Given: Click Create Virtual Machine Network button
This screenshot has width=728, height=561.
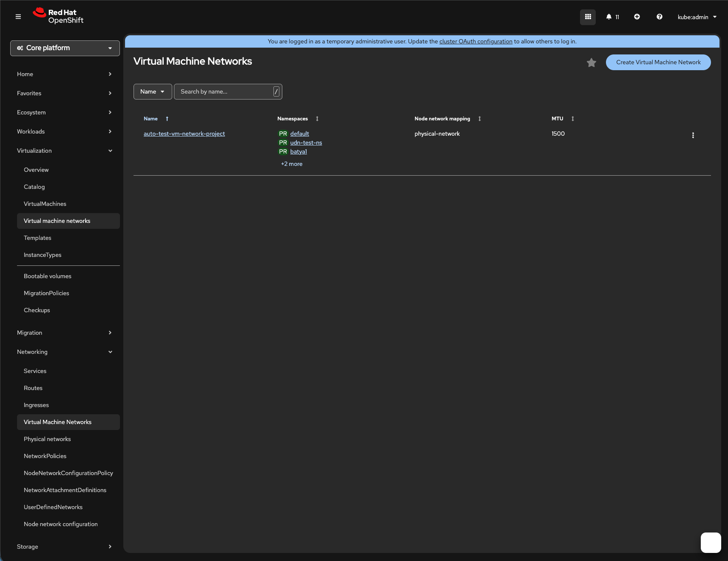Looking at the screenshot, I should coord(658,63).
